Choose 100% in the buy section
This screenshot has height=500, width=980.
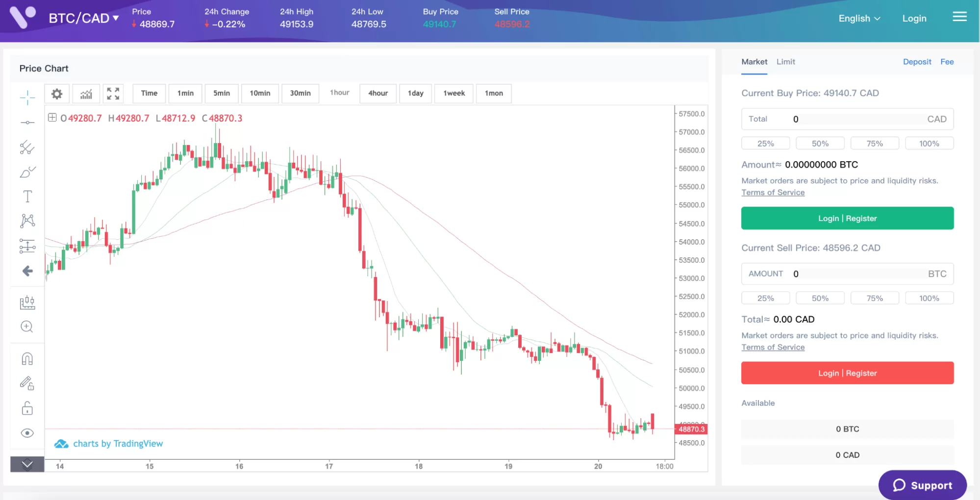tap(929, 144)
